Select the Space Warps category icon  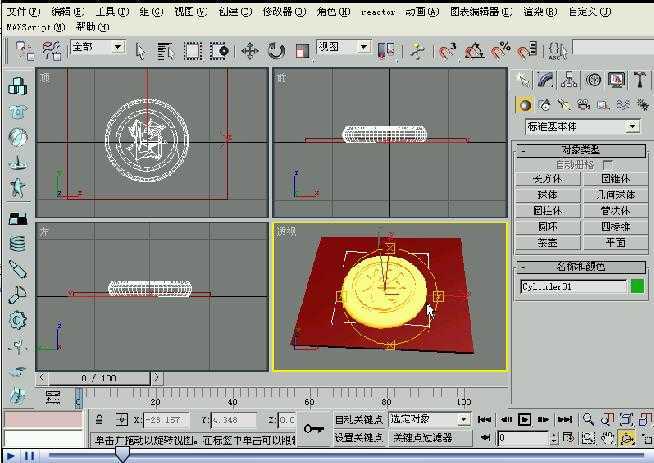pos(623,105)
